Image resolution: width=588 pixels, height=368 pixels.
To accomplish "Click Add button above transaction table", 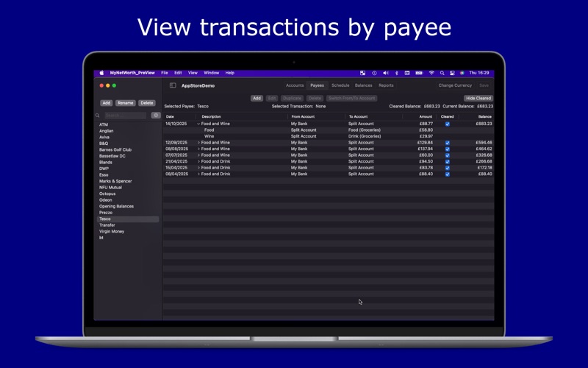I will tap(257, 99).
